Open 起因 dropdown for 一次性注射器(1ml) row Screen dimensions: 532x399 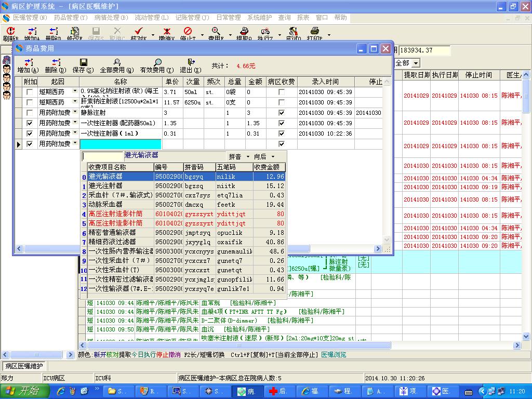click(x=75, y=133)
